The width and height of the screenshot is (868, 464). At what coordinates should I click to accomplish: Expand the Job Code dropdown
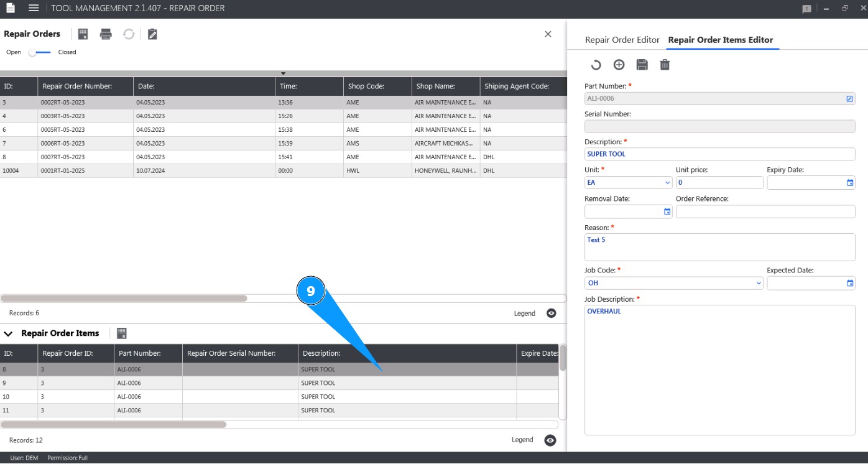[673, 283]
